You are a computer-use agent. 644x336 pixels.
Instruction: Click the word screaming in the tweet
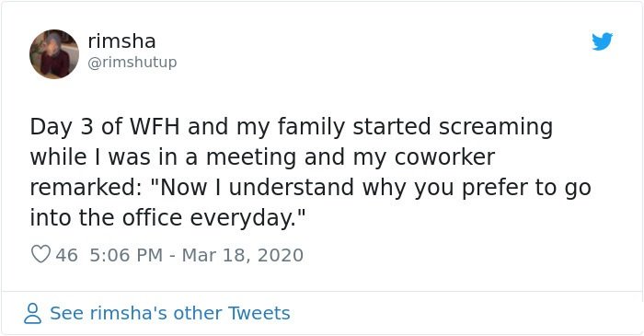[x=496, y=128]
